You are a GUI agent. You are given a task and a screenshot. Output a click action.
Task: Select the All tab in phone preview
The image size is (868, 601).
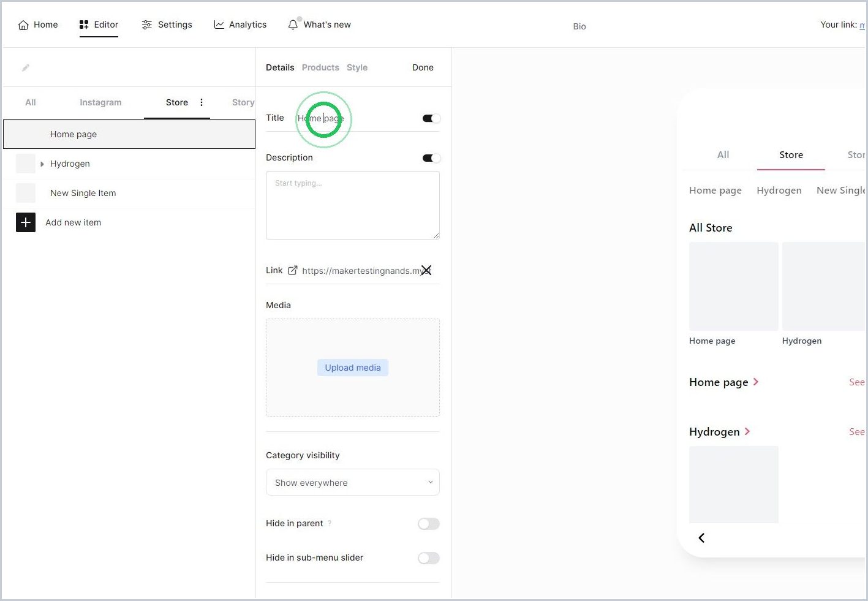coord(723,154)
